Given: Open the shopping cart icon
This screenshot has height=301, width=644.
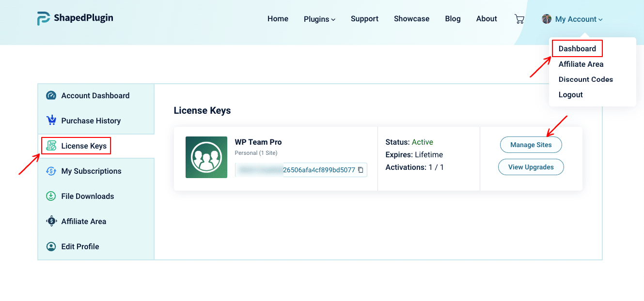Looking at the screenshot, I should [519, 19].
